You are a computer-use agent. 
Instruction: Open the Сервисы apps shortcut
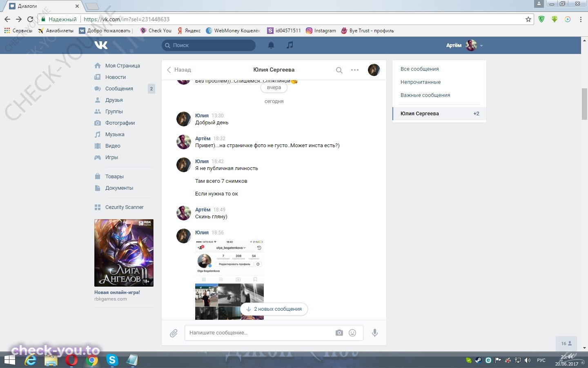[x=18, y=31]
